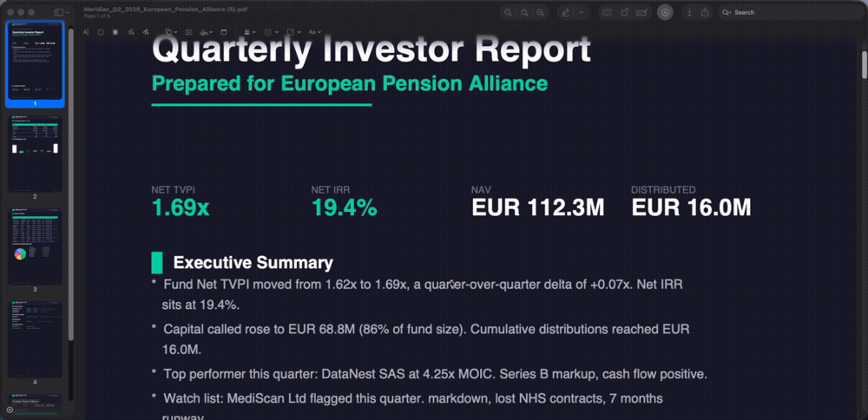
Task: Click the zoom out magnifier icon
Action: coord(510,12)
